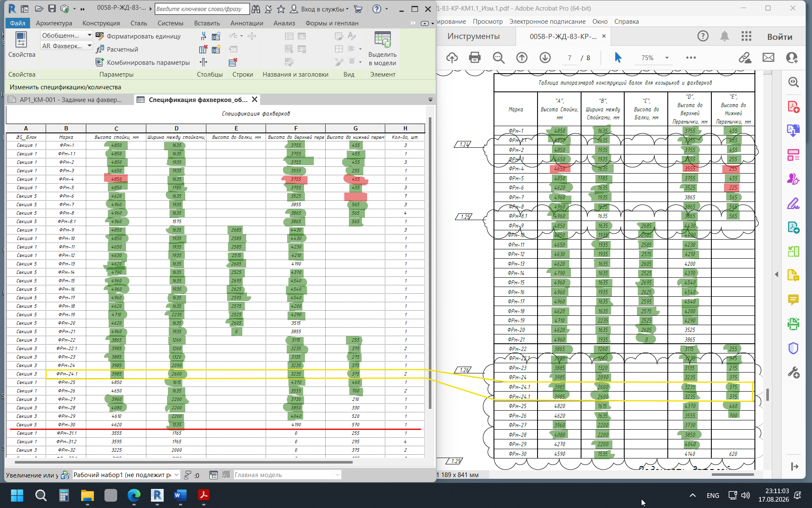This screenshot has width=812, height=508.
Task: Switch to AP1_KM-001 view tab
Action: [x=70, y=100]
